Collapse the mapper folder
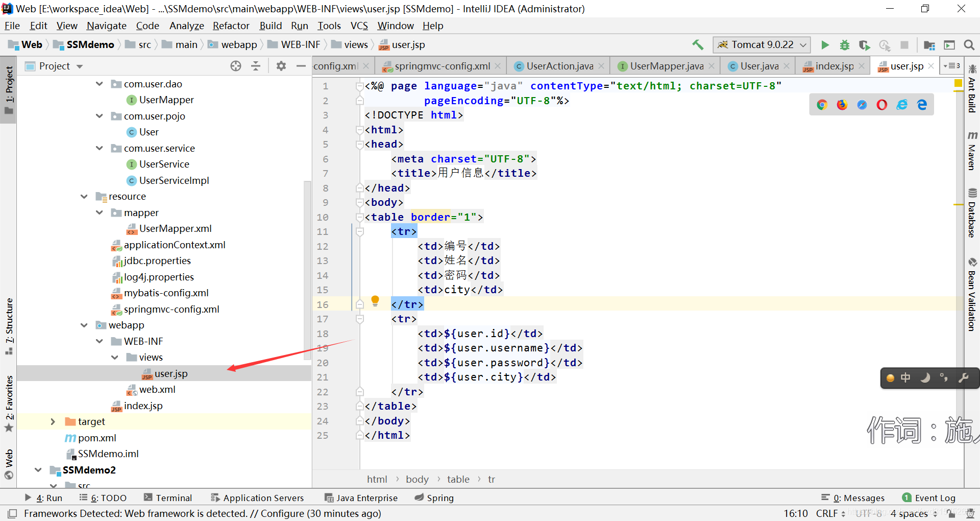The height and width of the screenshot is (521, 980). point(100,212)
